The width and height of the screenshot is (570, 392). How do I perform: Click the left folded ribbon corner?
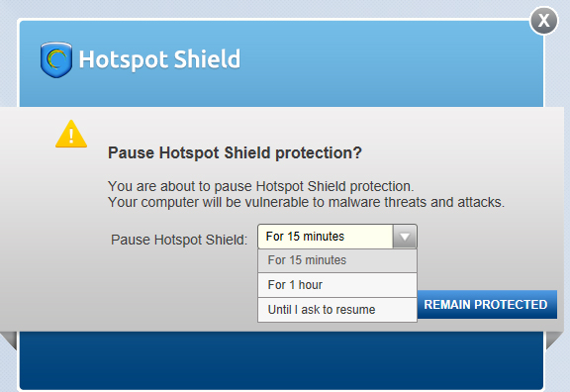(x=9, y=341)
